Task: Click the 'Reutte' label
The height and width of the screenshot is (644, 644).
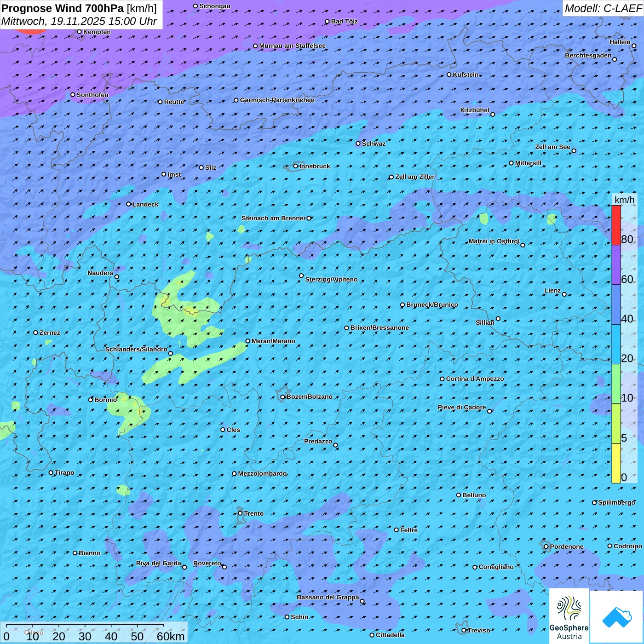Action: point(174,102)
